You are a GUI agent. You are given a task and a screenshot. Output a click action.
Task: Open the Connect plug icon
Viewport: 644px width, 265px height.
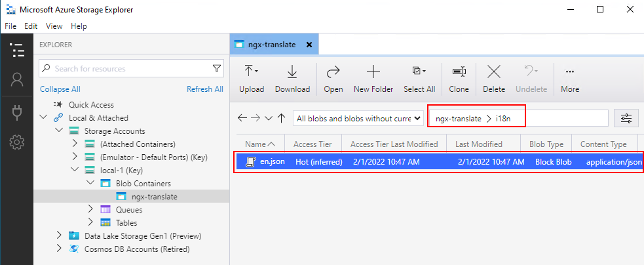[17, 112]
